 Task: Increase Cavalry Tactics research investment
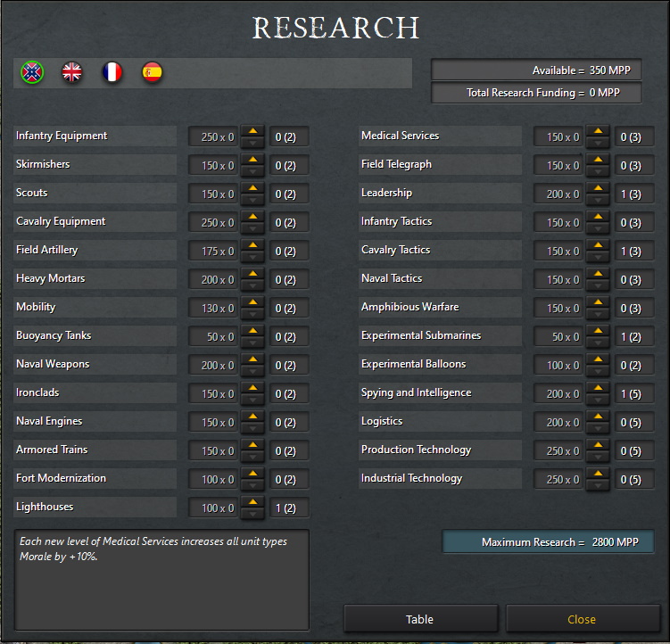point(599,245)
